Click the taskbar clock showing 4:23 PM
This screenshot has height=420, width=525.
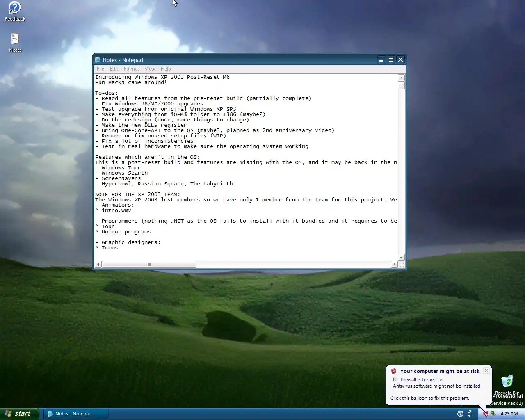pyautogui.click(x=509, y=414)
